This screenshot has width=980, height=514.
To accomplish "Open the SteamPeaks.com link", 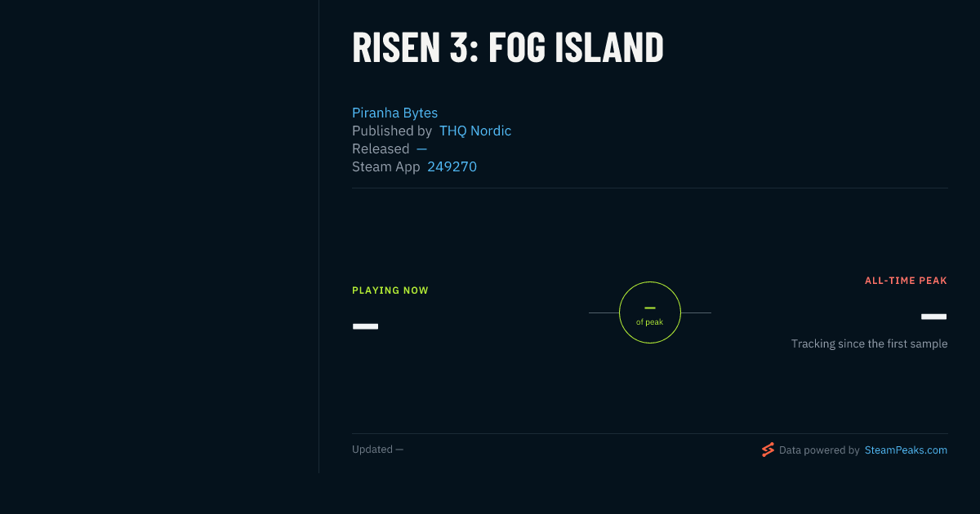I will 906,450.
